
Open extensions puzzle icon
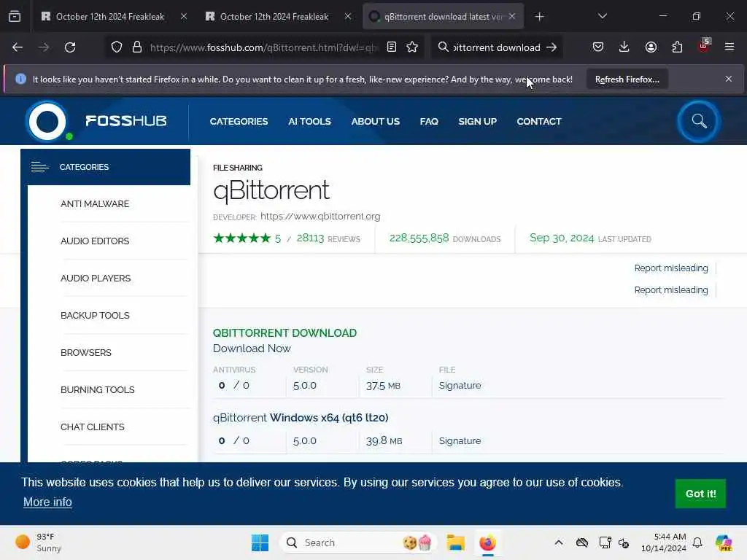point(677,47)
